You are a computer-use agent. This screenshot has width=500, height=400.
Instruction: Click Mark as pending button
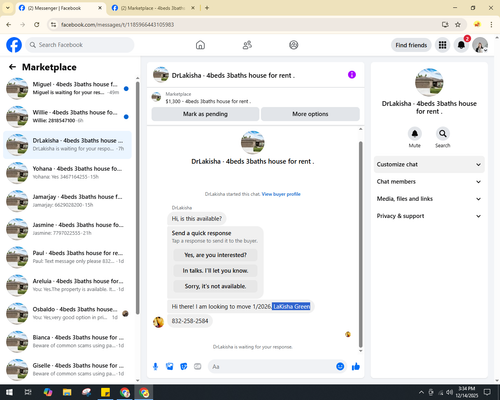pos(205,114)
